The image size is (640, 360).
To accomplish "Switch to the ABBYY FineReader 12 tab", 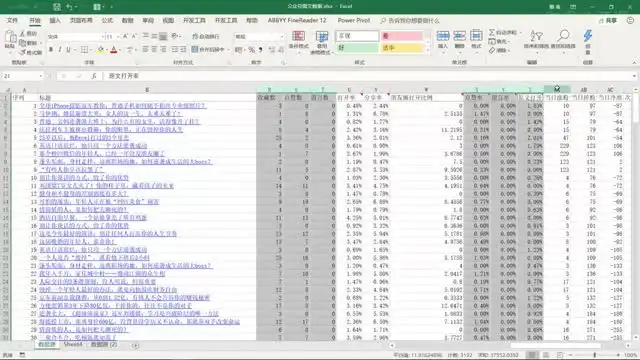I will click(x=297, y=20).
